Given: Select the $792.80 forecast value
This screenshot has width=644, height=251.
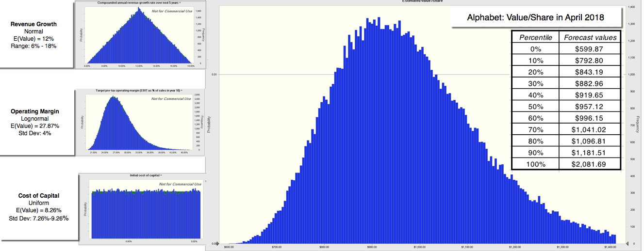Looking at the screenshot, I should click(x=589, y=61).
